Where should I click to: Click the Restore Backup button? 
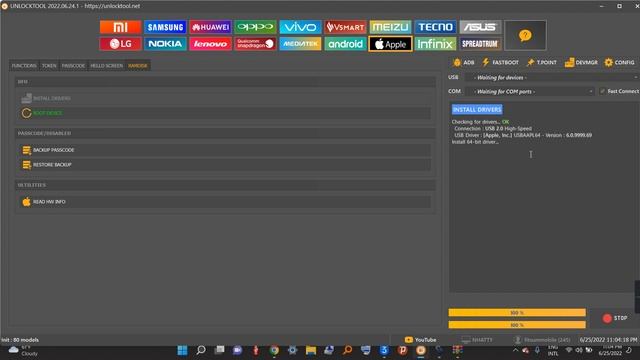point(225,165)
